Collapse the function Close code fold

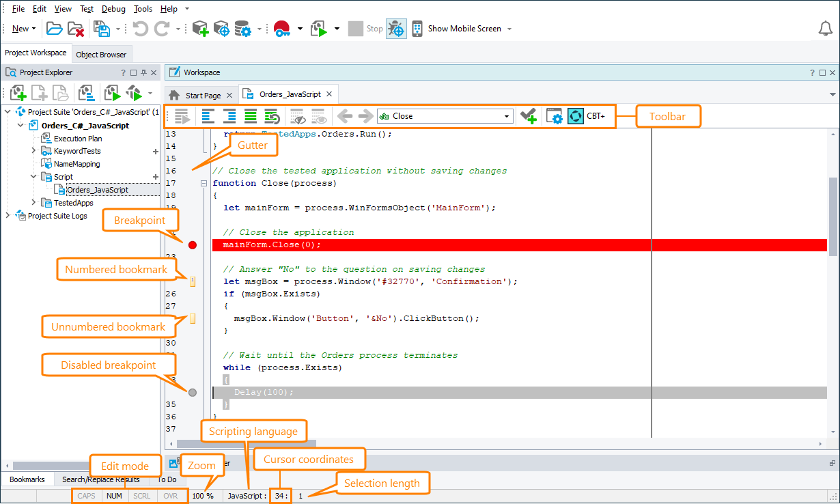204,183
